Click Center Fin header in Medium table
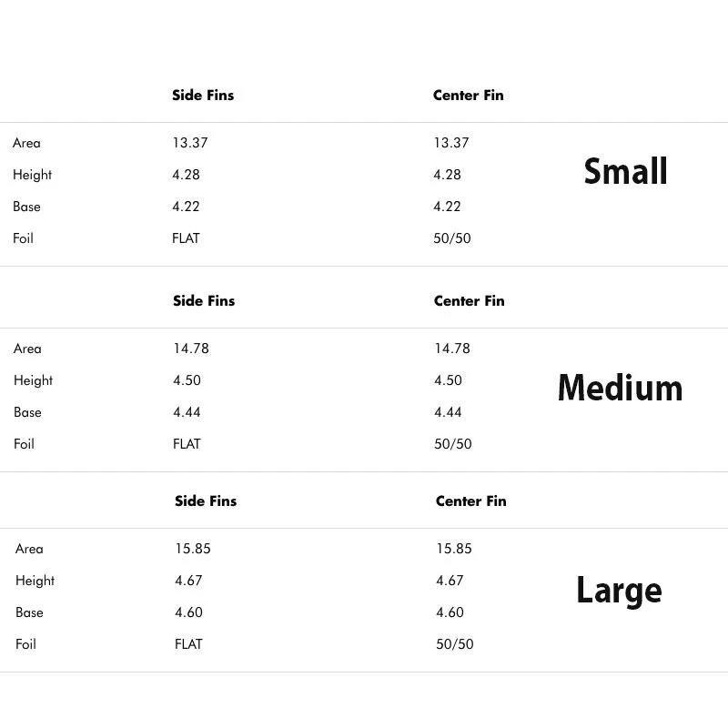728x728 pixels. (x=469, y=300)
